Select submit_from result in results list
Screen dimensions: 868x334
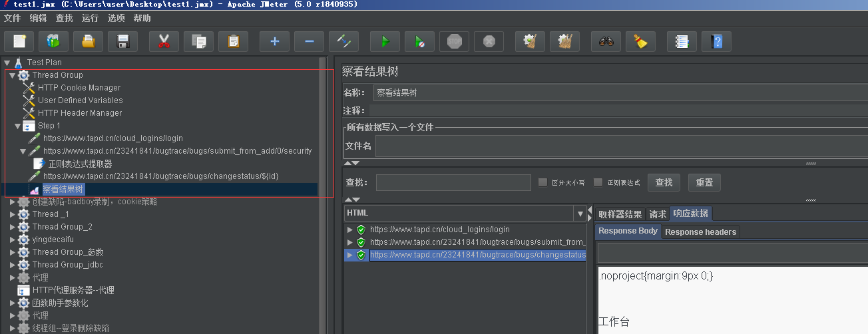pyautogui.click(x=477, y=242)
